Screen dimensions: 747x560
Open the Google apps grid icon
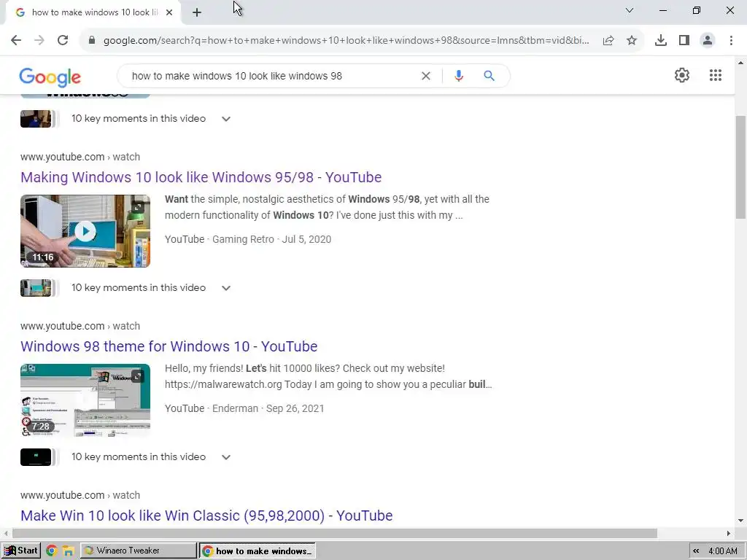(x=716, y=75)
